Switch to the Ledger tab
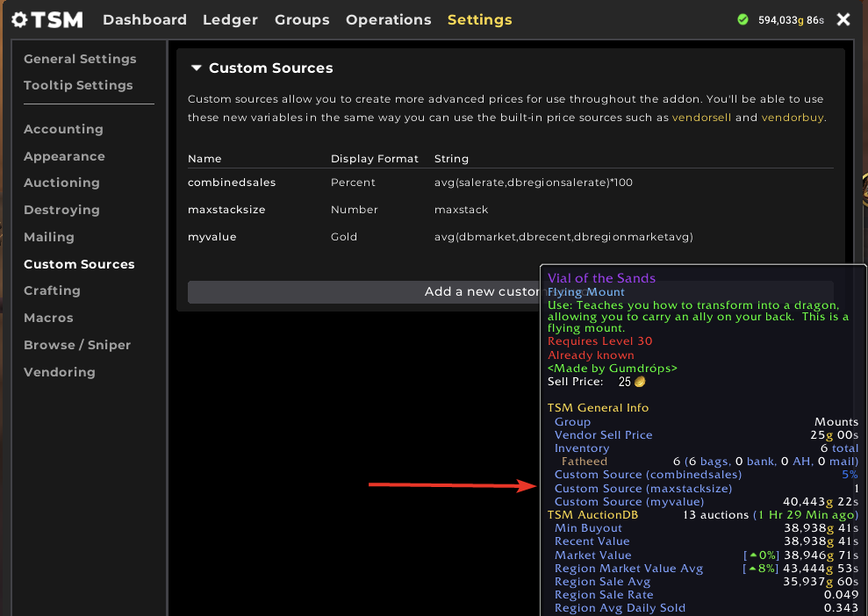 (x=230, y=20)
